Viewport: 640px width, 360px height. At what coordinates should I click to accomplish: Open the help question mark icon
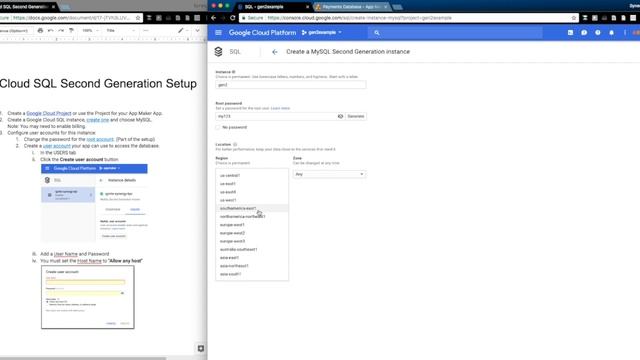point(598,33)
